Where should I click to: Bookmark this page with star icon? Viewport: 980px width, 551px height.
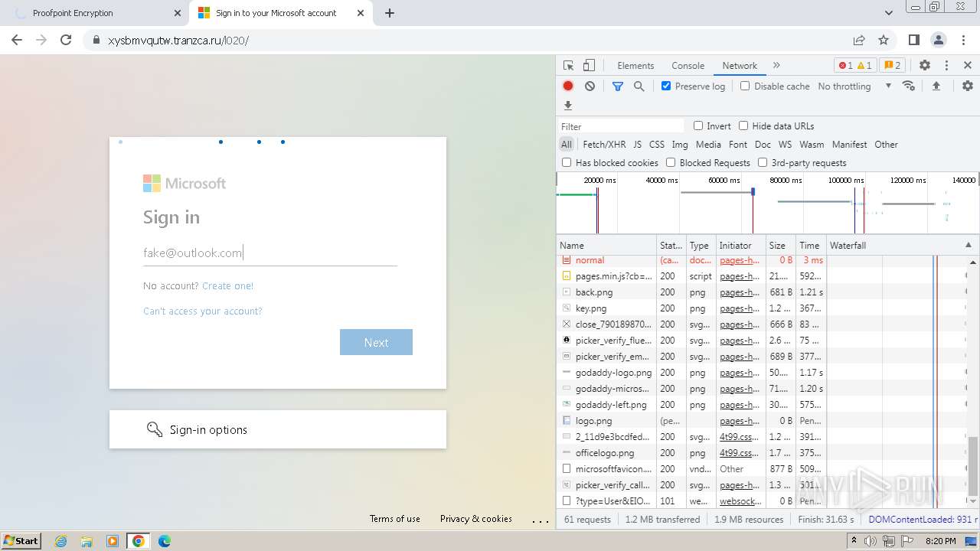[x=884, y=40]
